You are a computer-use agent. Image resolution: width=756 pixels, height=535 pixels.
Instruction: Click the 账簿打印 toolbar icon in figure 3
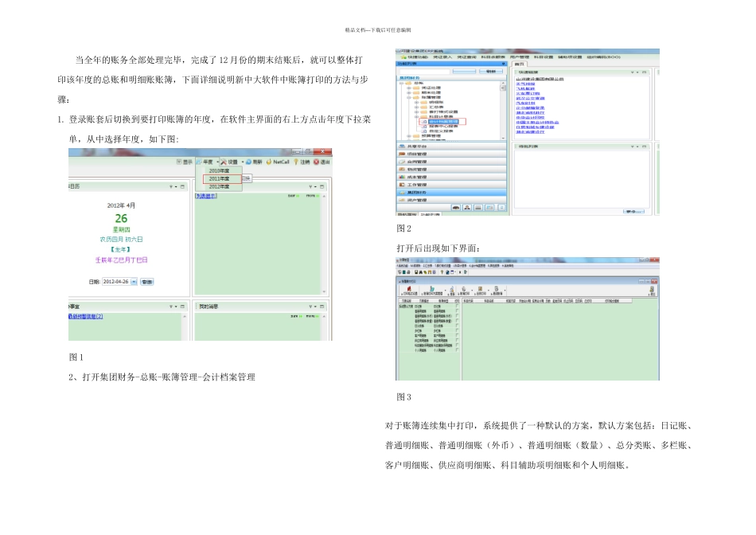(464, 288)
